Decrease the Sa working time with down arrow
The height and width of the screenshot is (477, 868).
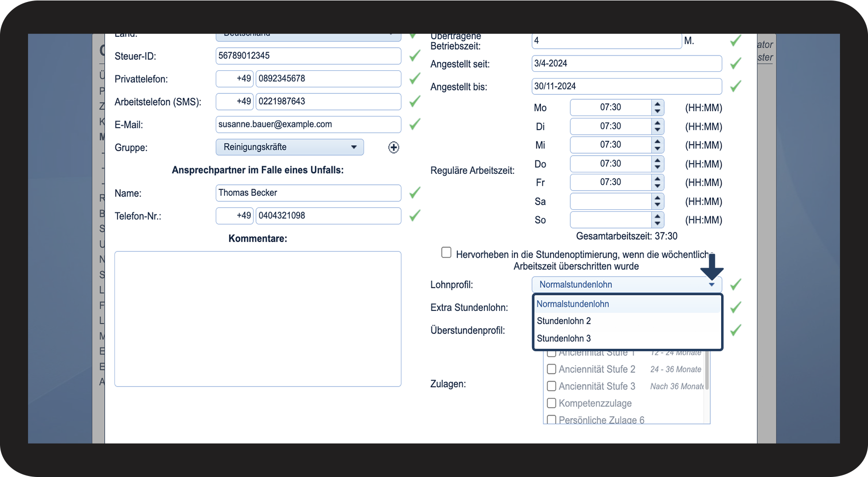click(657, 205)
